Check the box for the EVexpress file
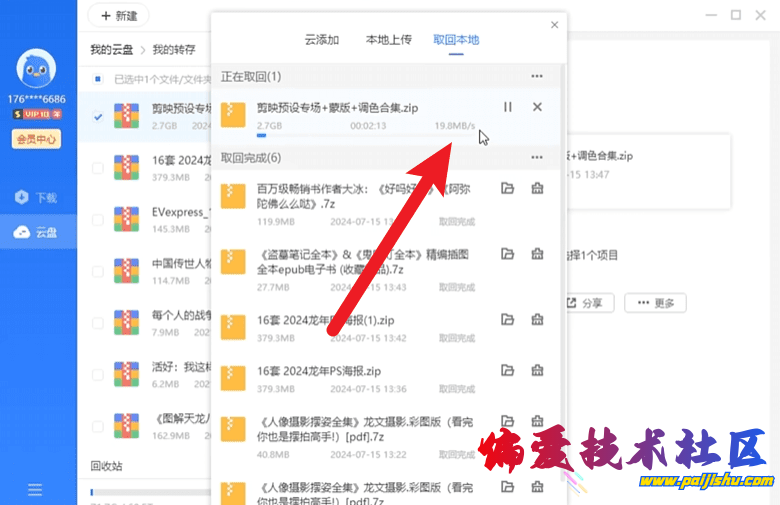 click(98, 221)
